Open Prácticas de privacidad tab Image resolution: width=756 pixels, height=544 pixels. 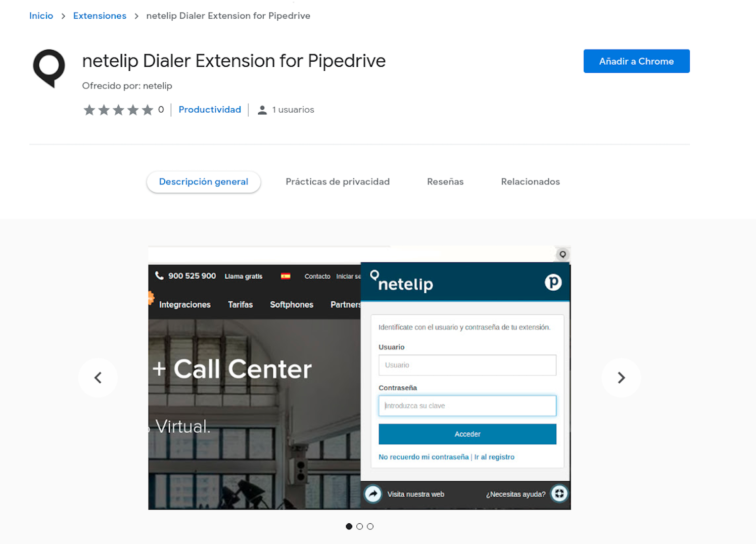coord(338,182)
